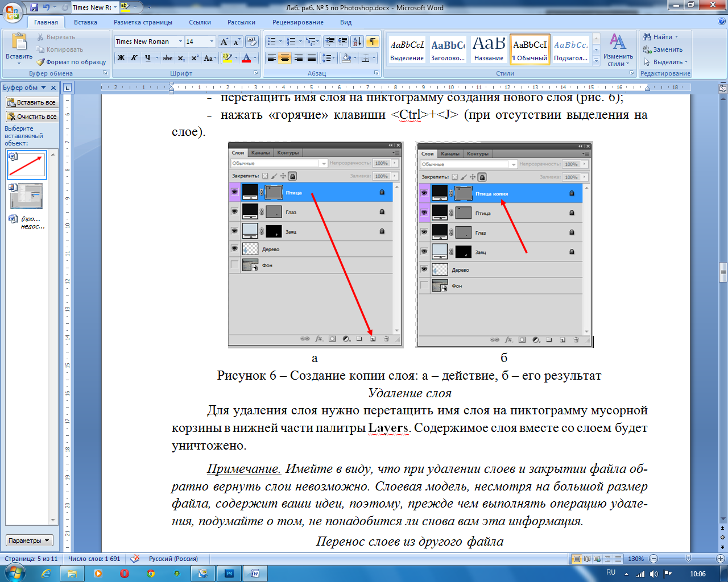Click Заменить replace button
Viewport: 728px width, 582px height.
tap(663, 49)
